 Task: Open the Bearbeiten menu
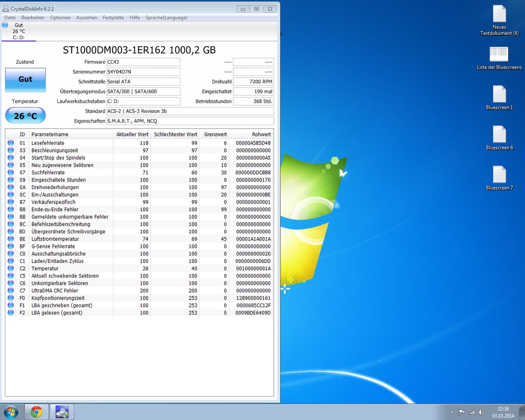pos(32,18)
